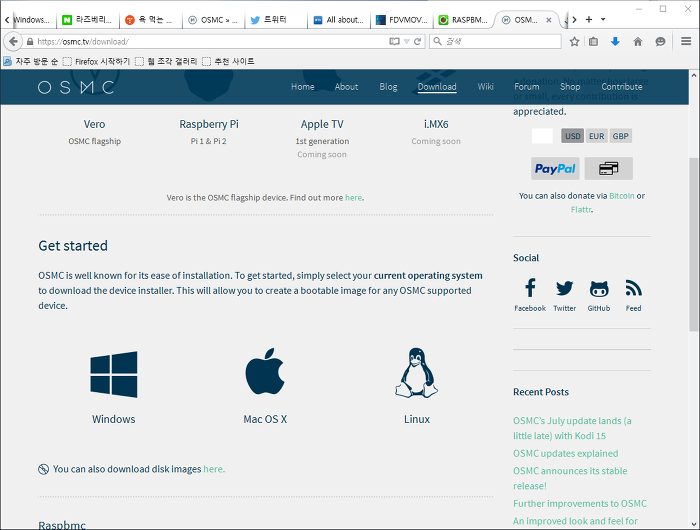This screenshot has width=700, height=530.
Task: Go back with the browser back arrow
Action: point(13,42)
